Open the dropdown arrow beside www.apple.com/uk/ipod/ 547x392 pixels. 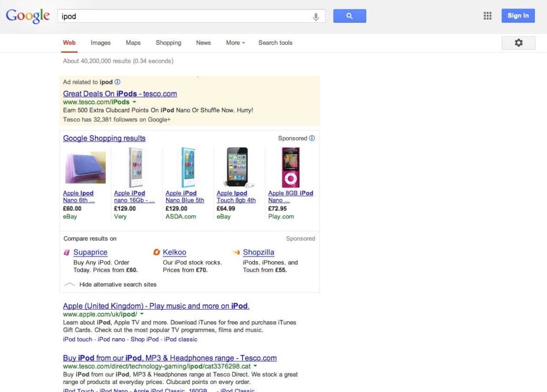click(142, 314)
